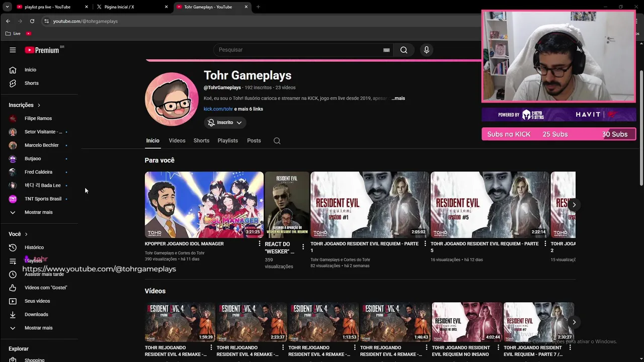Screen dimensions: 644x362
Task: Play the Resident Evil 4 video lasting 1:59:39
Action: pyautogui.click(x=180, y=322)
